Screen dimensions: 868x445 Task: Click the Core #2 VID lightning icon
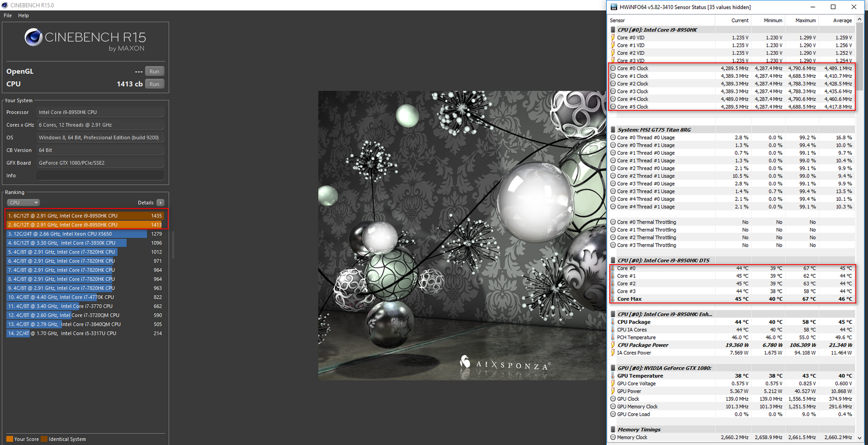[613, 53]
